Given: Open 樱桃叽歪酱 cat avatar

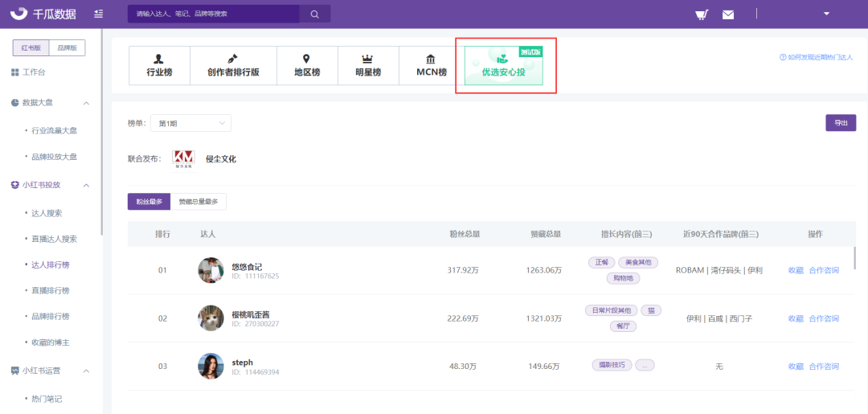Looking at the screenshot, I should point(211,318).
